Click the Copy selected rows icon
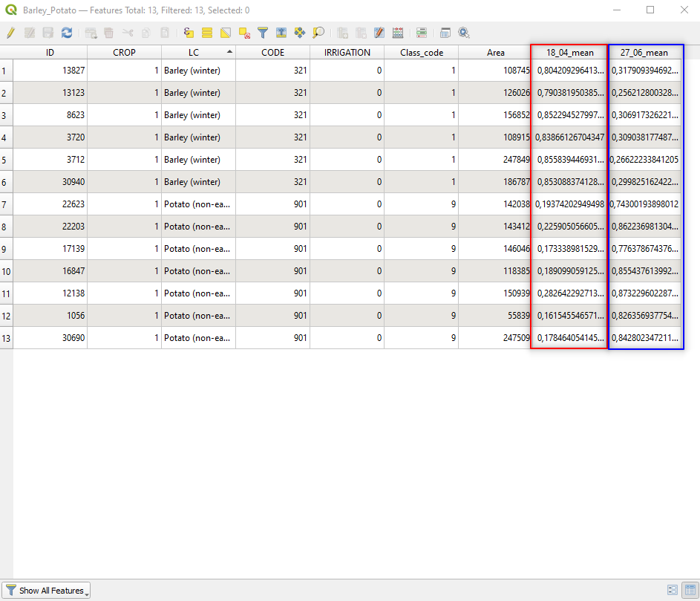Screen dimensions: 700x601 pyautogui.click(x=146, y=33)
